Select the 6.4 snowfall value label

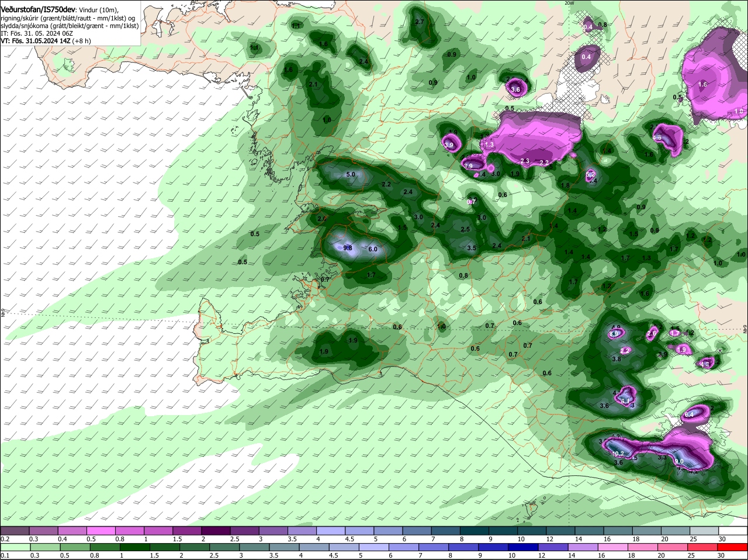pyautogui.click(x=688, y=414)
